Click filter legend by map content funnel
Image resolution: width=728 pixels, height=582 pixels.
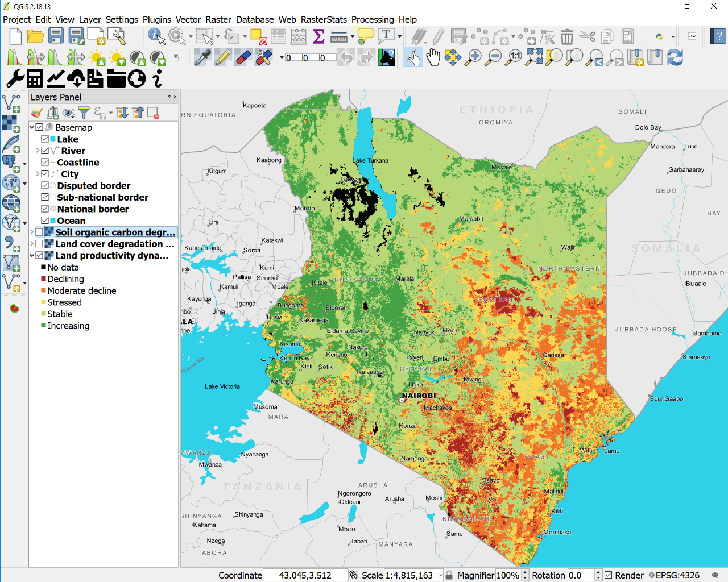[84, 113]
